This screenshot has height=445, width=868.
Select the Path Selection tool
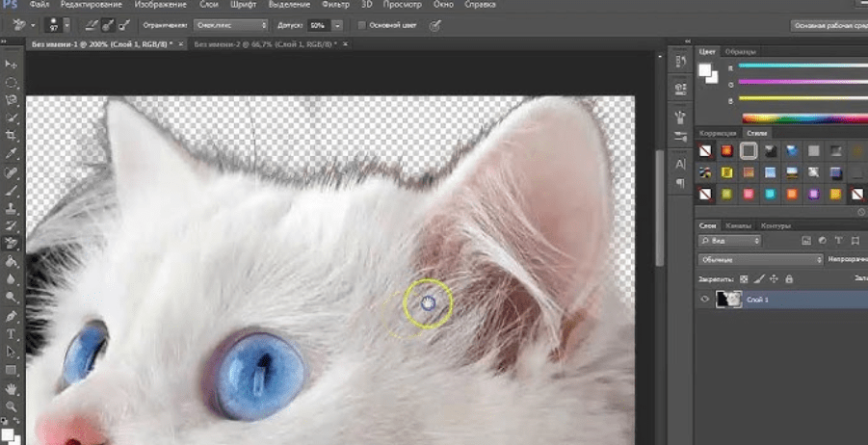pyautogui.click(x=11, y=352)
